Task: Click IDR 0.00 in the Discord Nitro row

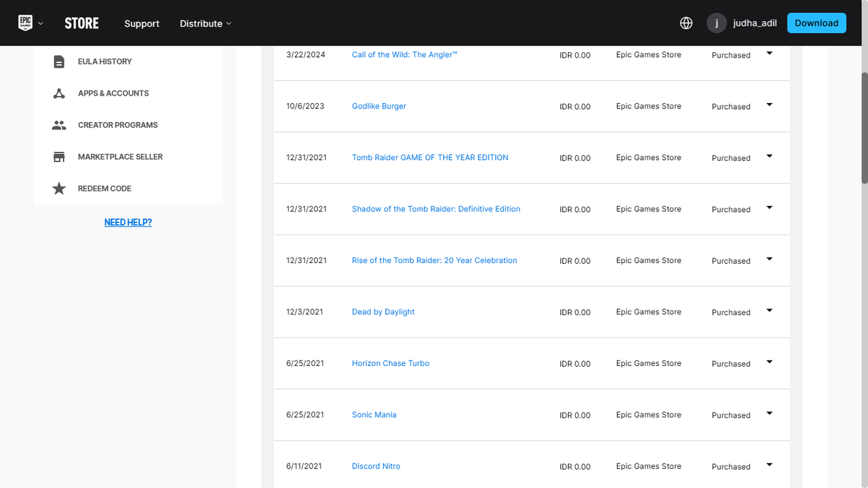Action: tap(575, 467)
